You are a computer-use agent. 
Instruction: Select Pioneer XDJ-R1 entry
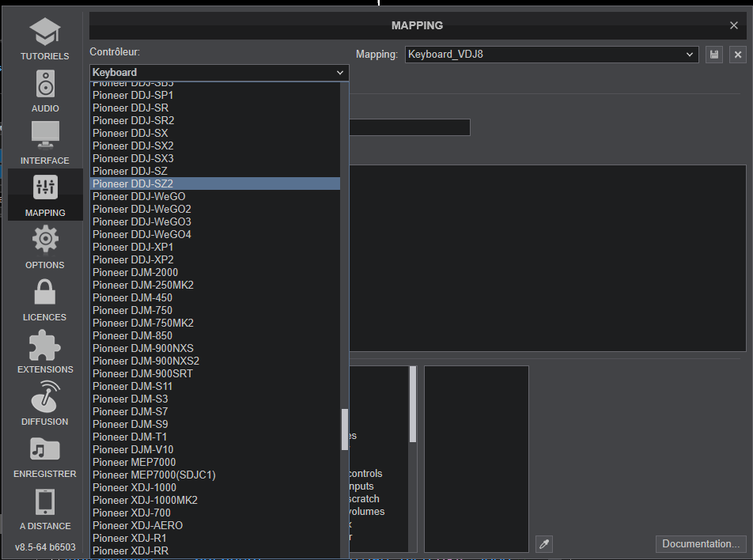(214, 537)
